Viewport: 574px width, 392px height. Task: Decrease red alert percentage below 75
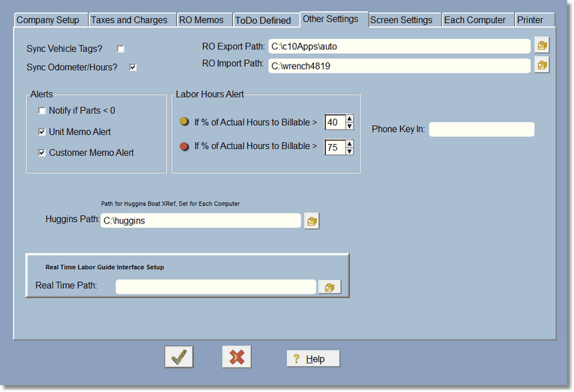[349, 151]
